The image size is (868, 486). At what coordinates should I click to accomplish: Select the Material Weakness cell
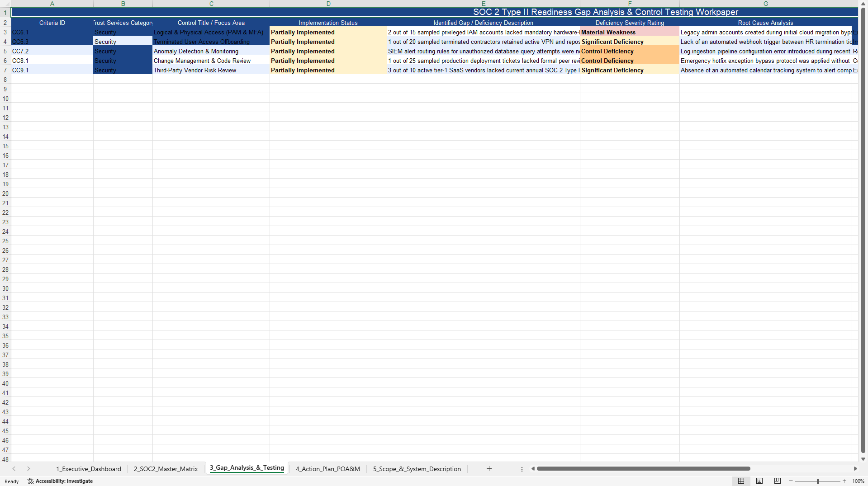click(630, 33)
